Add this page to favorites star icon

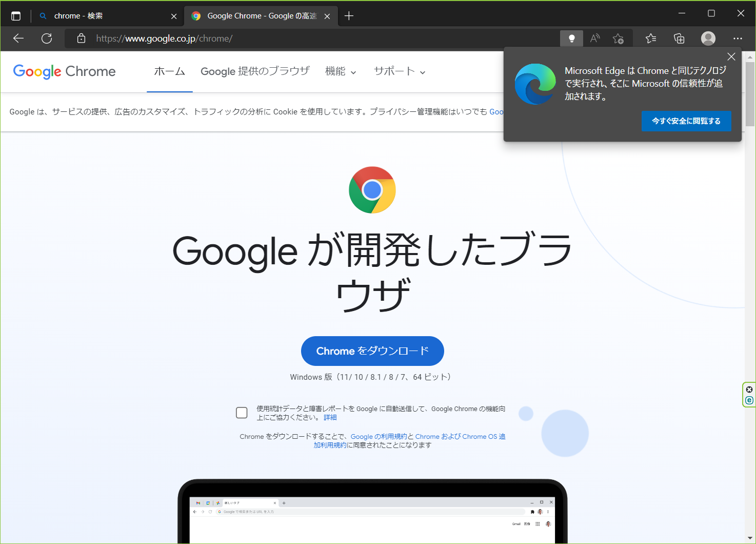618,38
